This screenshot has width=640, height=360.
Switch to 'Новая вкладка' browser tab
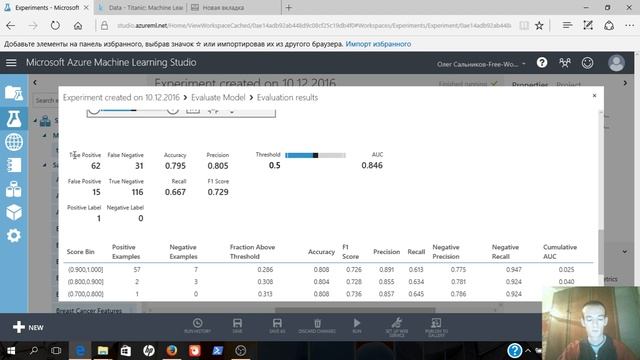point(224,7)
